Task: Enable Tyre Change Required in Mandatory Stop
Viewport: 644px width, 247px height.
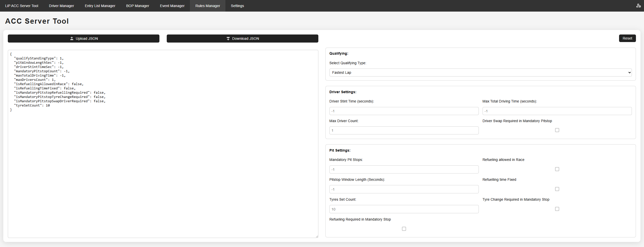Action: [557, 209]
